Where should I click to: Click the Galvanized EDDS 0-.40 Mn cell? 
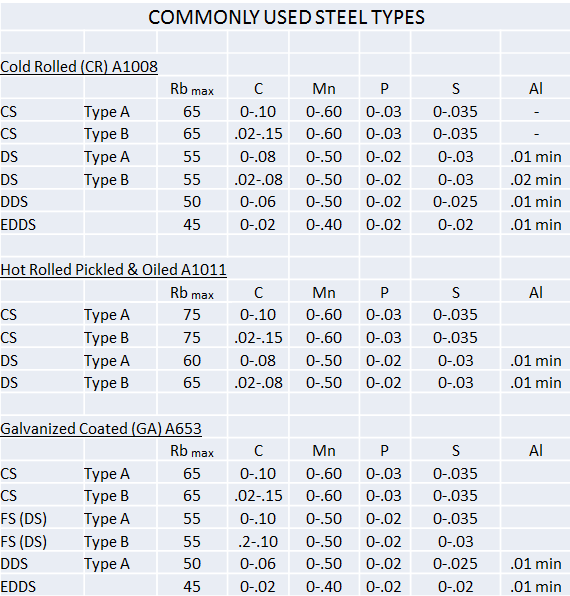(x=324, y=586)
